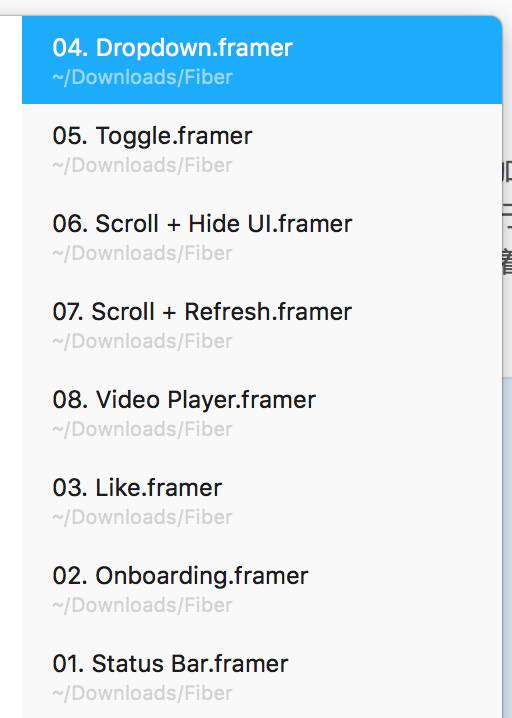Click the path beneath Scroll + Refresh.framer
The image size is (512, 718).
tap(142, 341)
